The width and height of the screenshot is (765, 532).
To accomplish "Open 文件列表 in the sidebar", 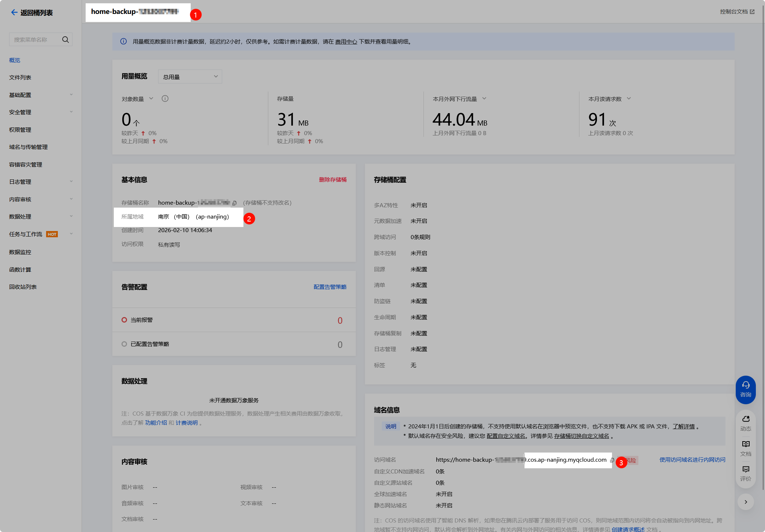I will pyautogui.click(x=20, y=78).
